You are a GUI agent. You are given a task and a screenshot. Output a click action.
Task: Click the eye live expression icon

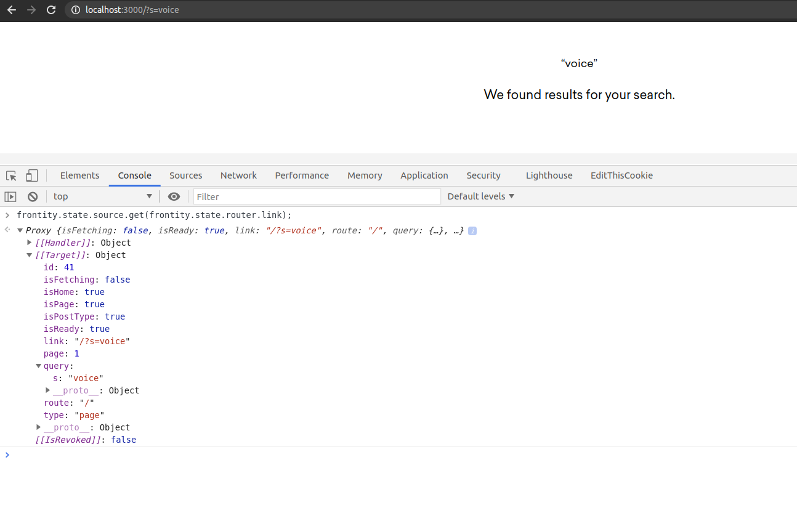tap(174, 196)
